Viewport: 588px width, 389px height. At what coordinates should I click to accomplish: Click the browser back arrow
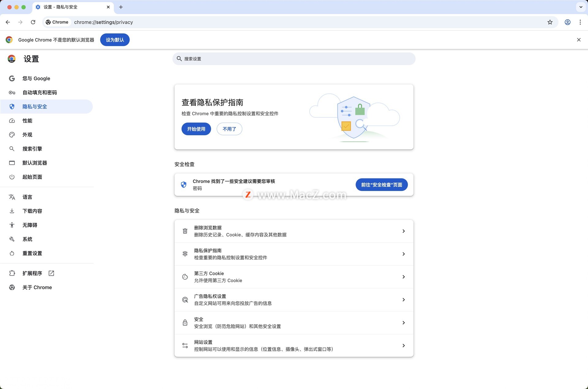8,22
